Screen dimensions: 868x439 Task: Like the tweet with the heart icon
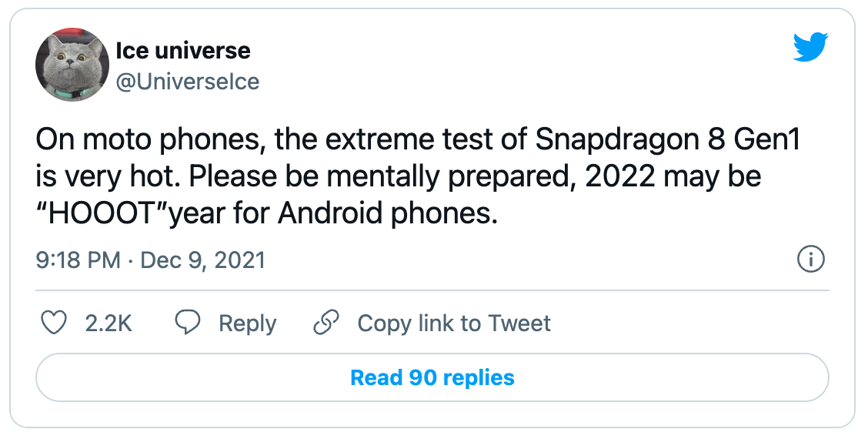coord(54,323)
